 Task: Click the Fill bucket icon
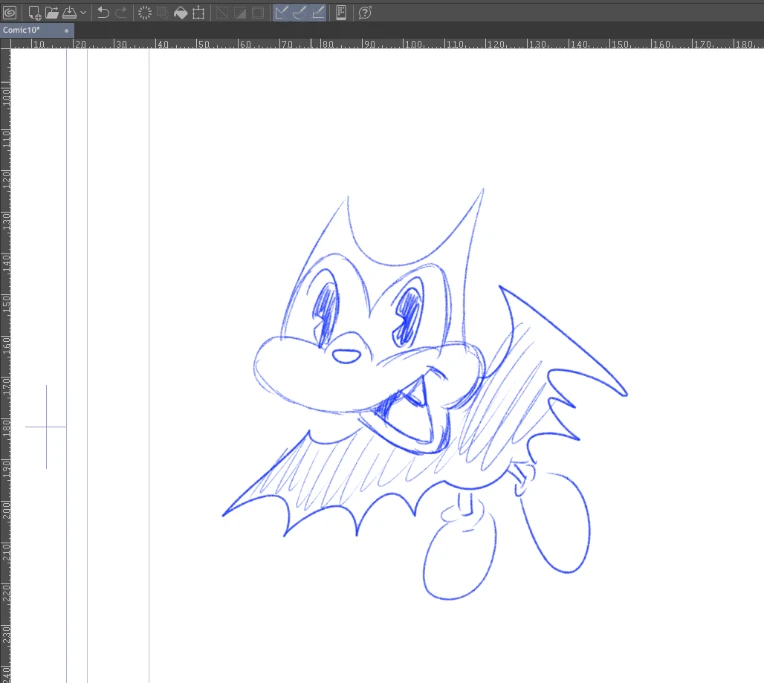181,13
